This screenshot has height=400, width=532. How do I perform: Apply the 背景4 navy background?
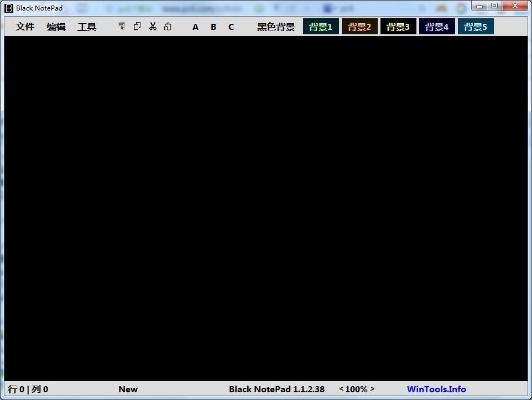click(x=437, y=26)
